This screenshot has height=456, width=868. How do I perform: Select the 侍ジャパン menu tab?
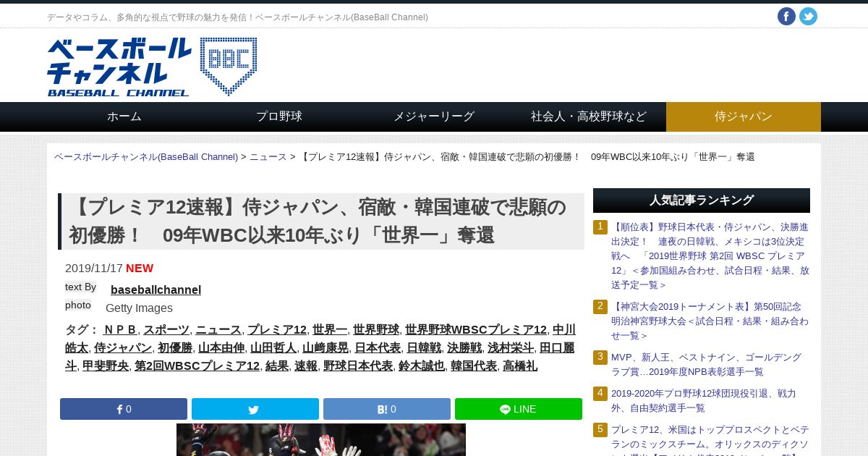click(744, 117)
